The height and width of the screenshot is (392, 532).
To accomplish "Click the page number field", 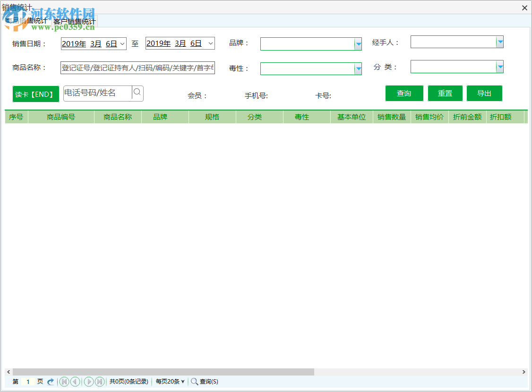I will 28,382.
